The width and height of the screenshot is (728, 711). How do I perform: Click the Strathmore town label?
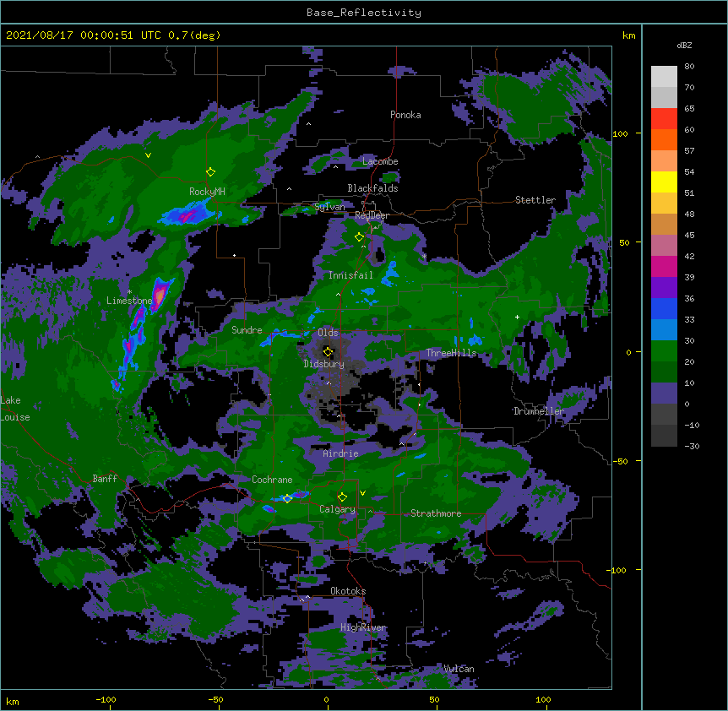(x=436, y=513)
